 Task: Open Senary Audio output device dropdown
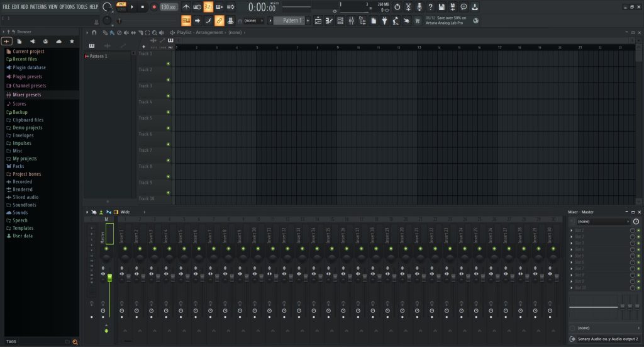click(604, 339)
